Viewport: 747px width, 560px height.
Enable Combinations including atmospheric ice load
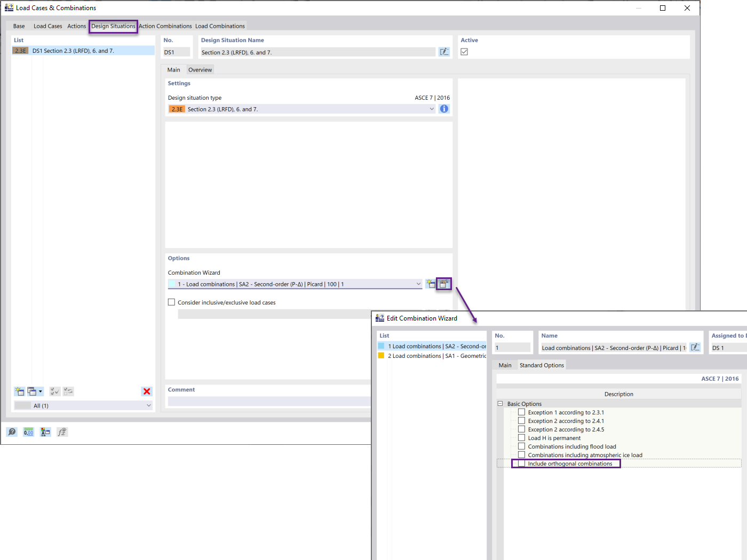[522, 455]
